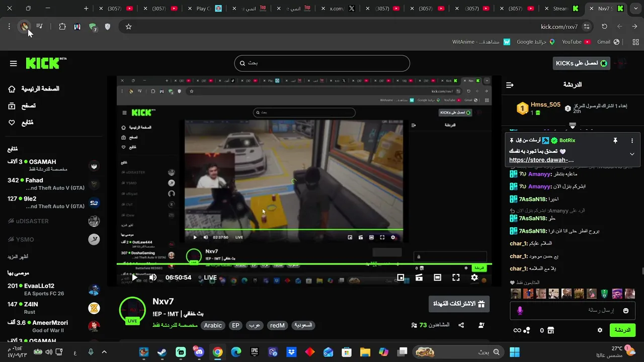The width and height of the screenshot is (644, 362).
Task: Open a new browser tab
Action: coord(86,9)
